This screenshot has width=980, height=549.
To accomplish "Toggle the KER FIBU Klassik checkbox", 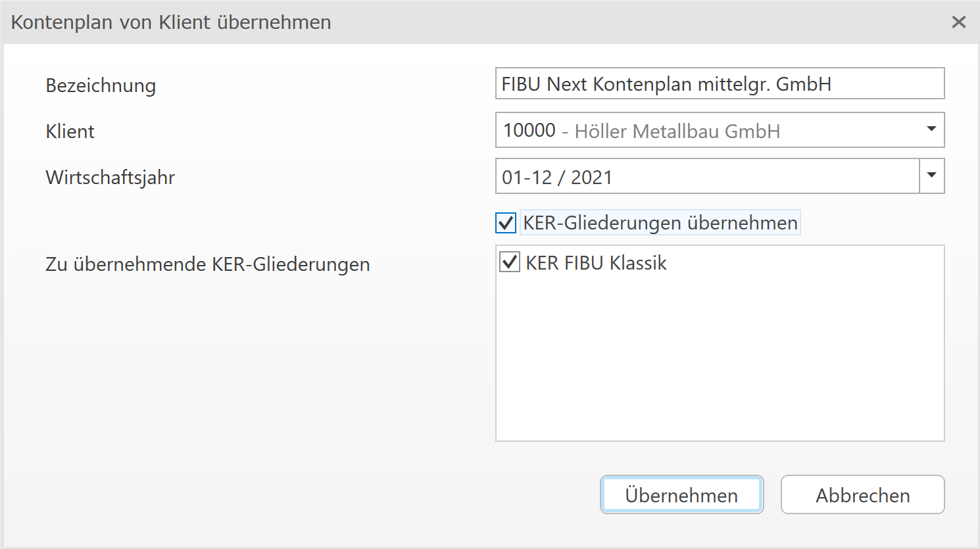I will coord(510,262).
